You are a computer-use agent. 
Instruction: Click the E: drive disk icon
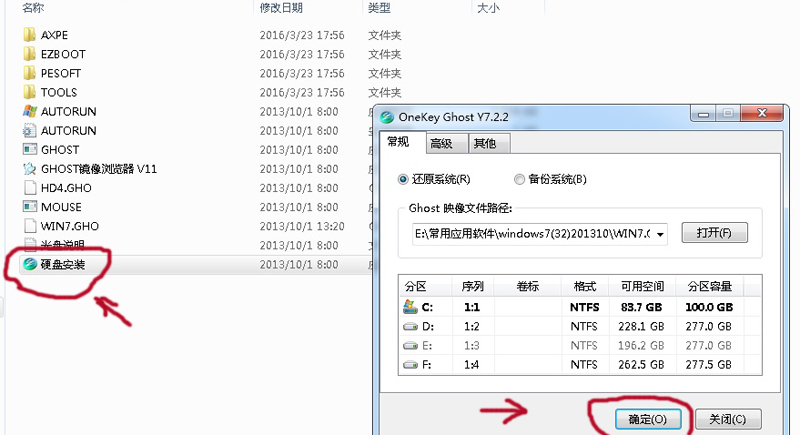pyautogui.click(x=410, y=346)
